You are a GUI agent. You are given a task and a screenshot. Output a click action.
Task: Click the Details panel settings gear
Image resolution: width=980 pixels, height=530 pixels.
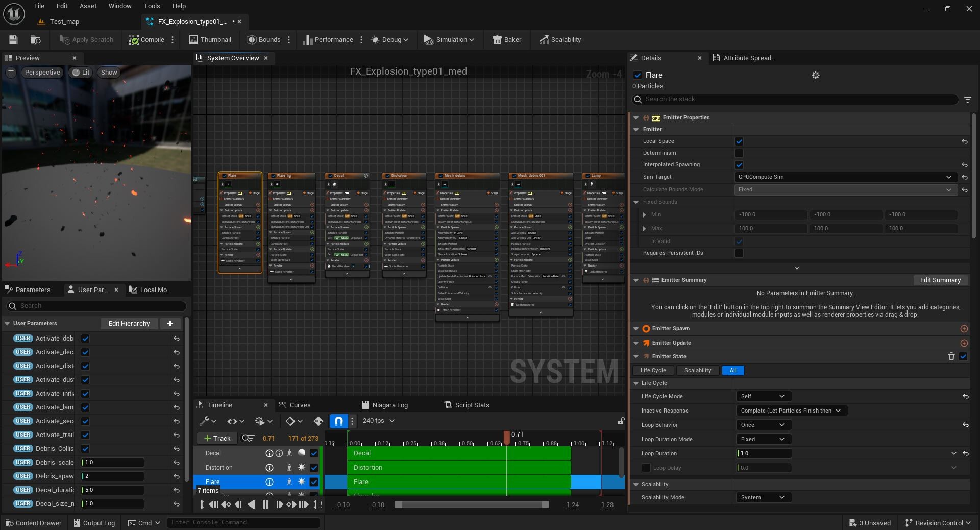815,75
